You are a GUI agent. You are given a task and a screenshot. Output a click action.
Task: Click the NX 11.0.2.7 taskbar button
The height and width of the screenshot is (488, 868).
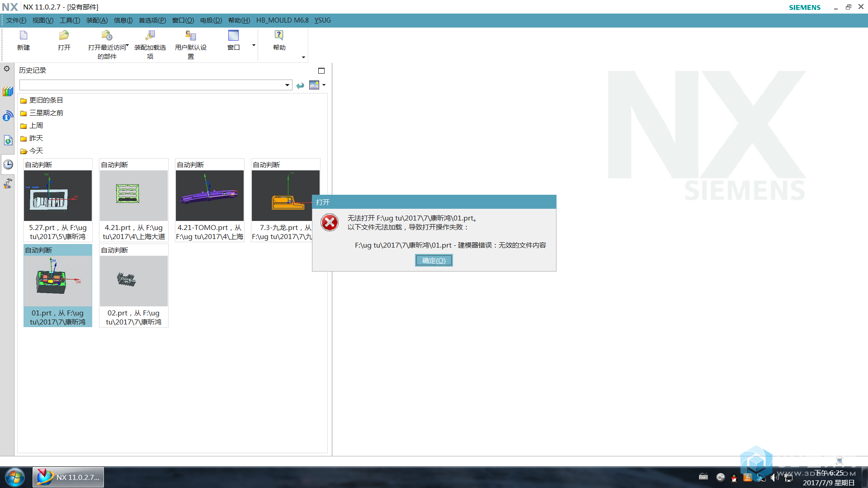tap(68, 477)
